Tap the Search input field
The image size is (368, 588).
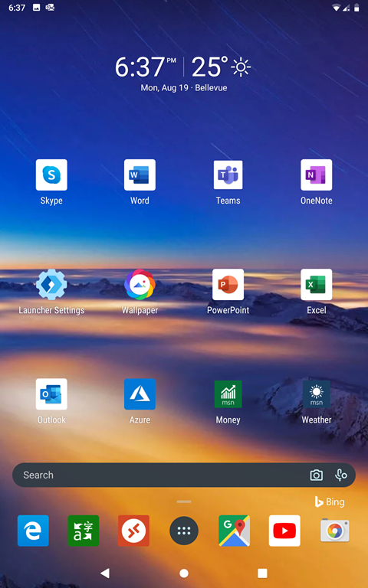(x=184, y=475)
